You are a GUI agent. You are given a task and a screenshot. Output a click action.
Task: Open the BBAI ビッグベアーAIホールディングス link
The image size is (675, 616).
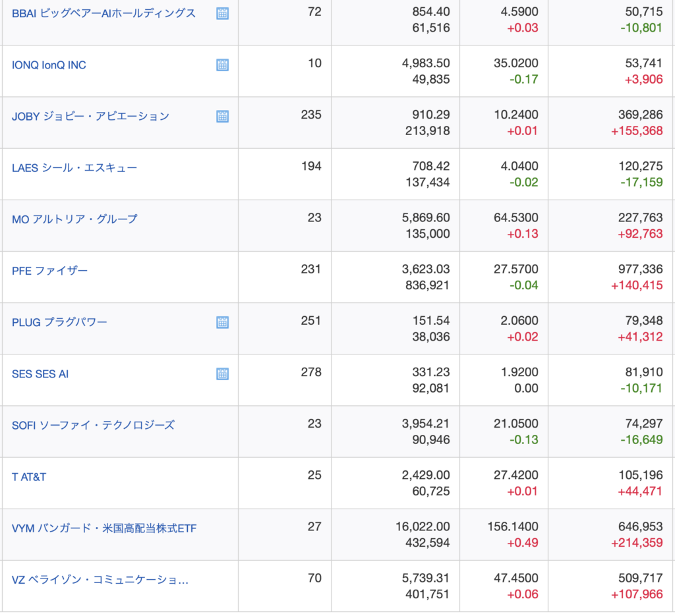click(x=103, y=13)
